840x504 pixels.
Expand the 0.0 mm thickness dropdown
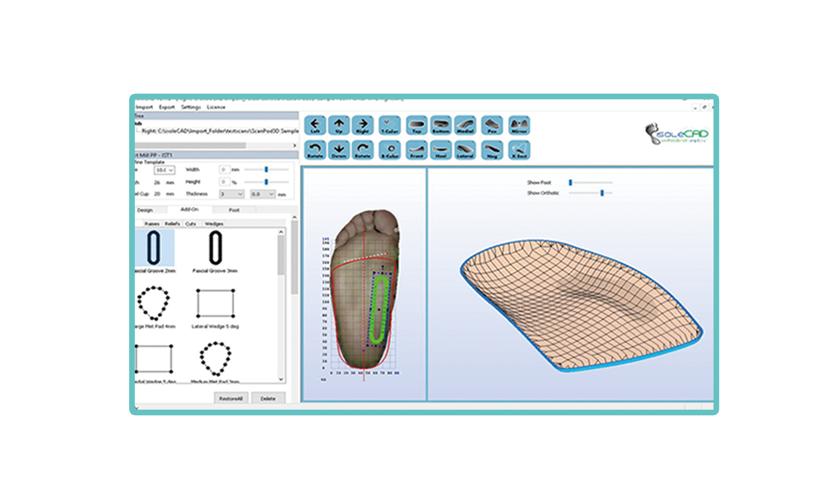tap(262, 194)
